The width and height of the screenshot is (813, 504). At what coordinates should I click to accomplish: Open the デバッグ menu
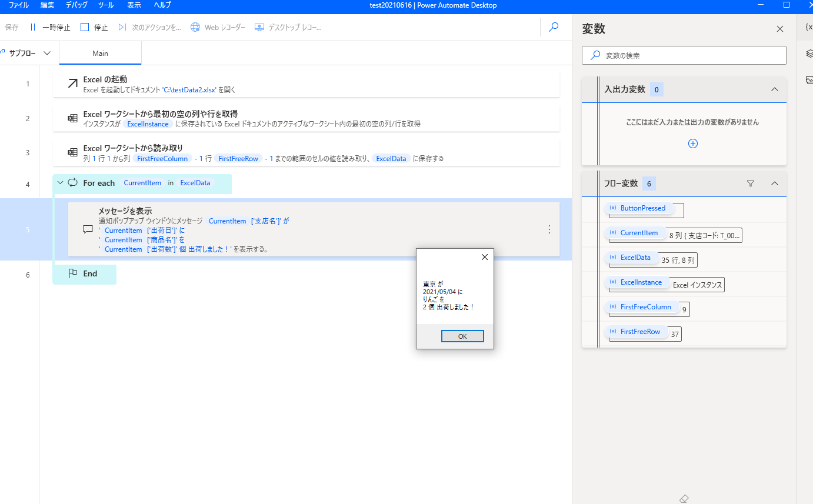point(76,5)
